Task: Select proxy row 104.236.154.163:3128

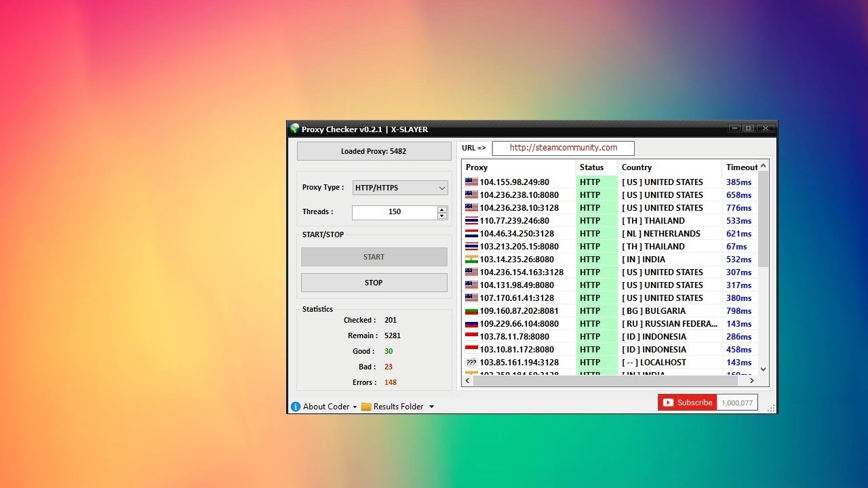Action: tap(610, 272)
